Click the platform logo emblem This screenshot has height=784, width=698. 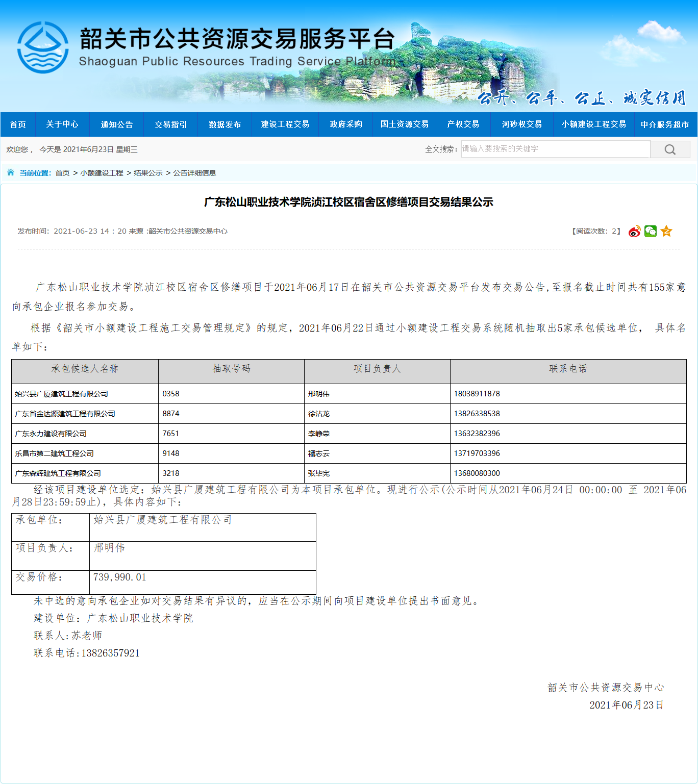point(43,47)
